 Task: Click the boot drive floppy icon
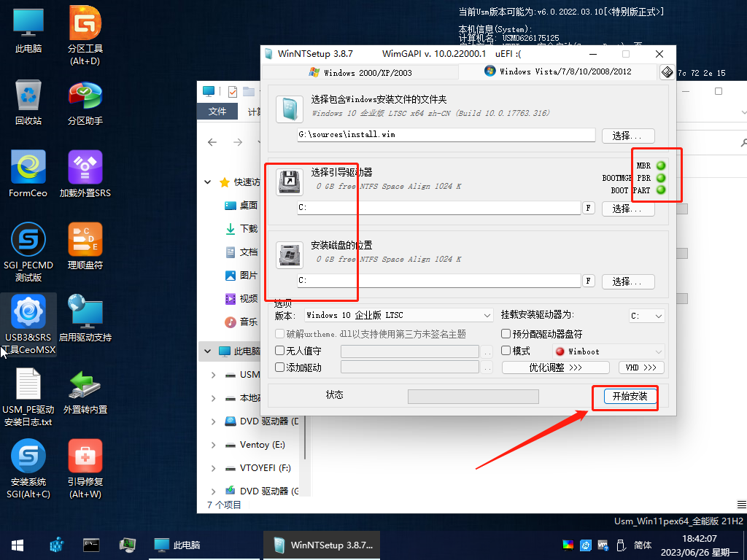289,182
